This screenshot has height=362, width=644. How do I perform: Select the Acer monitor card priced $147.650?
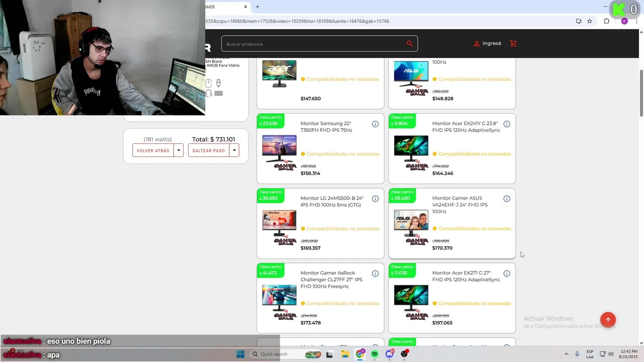coord(320,83)
